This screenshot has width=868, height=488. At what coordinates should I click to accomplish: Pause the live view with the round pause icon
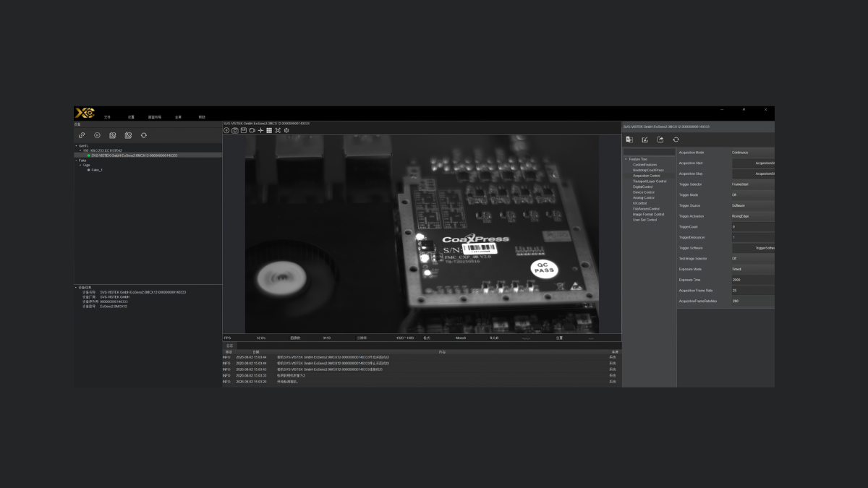226,130
